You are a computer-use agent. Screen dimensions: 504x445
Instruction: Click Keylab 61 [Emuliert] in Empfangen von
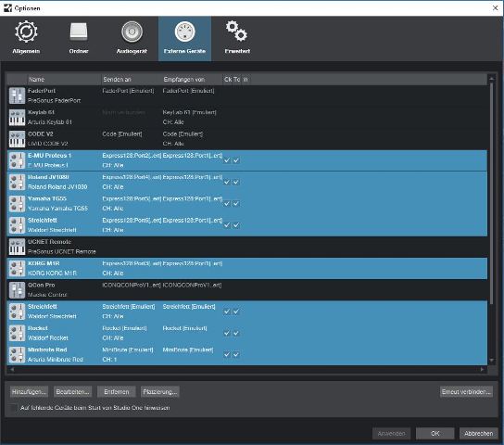coord(189,112)
